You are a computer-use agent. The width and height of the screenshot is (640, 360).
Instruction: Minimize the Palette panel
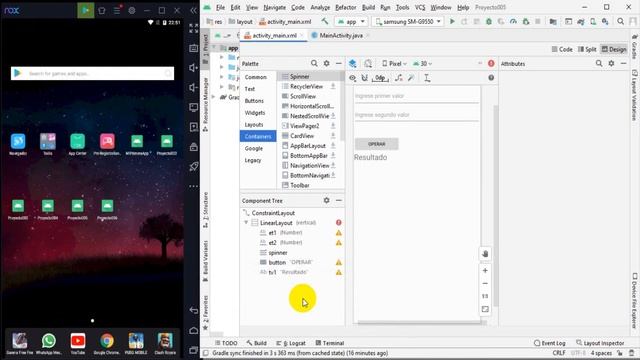click(338, 63)
